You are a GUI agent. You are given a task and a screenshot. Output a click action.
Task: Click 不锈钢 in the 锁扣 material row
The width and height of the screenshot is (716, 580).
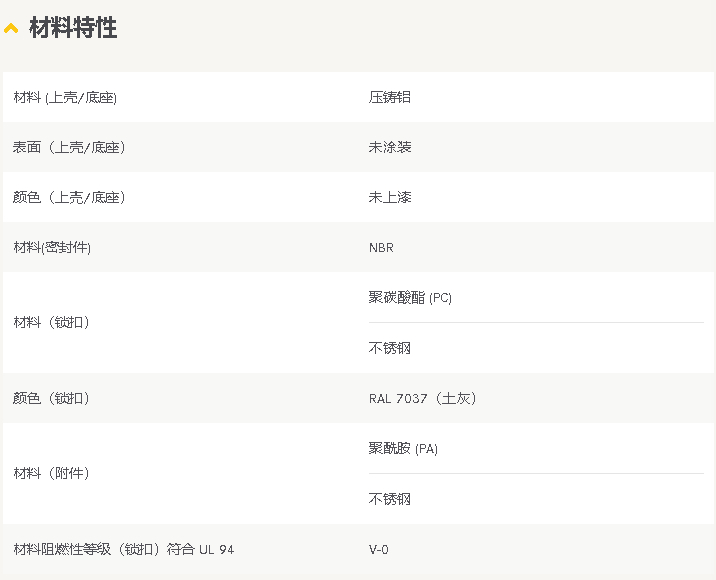[x=390, y=348]
